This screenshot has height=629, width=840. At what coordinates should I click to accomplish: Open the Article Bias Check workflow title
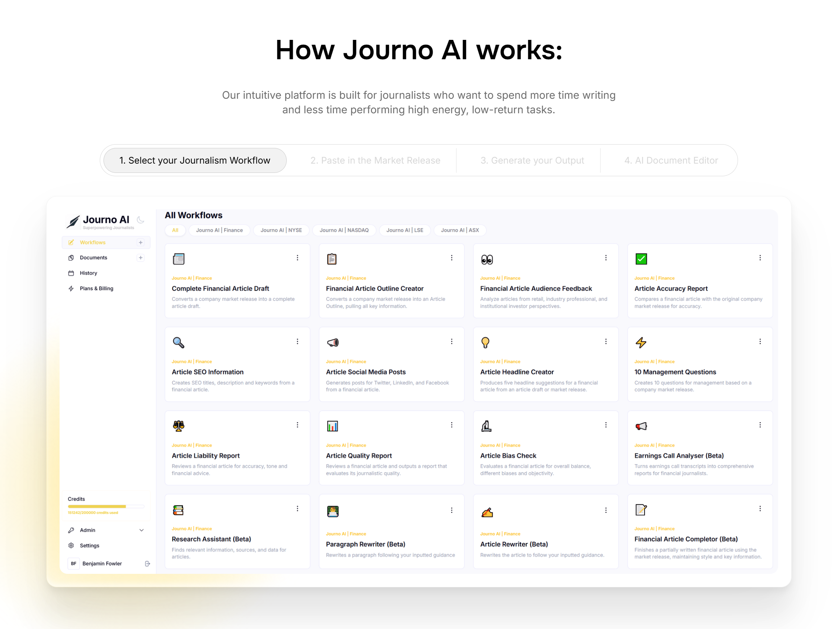508,456
